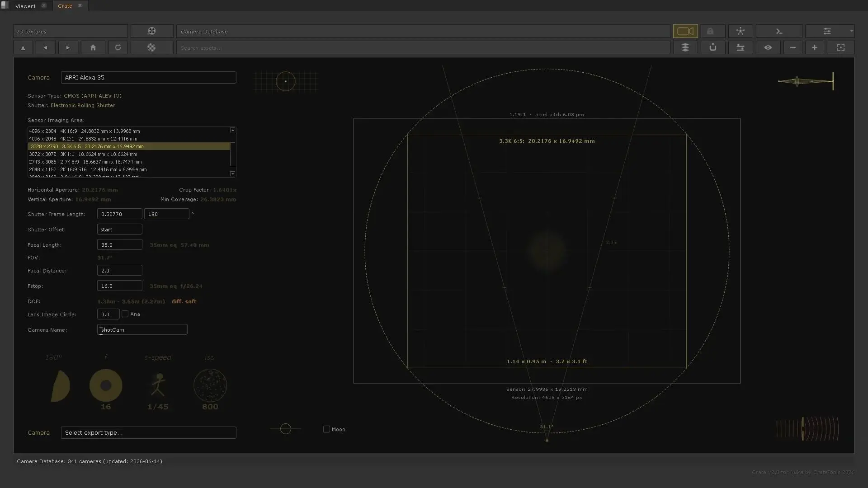Open the camera database icon button
The image size is (868, 488).
click(685, 31)
